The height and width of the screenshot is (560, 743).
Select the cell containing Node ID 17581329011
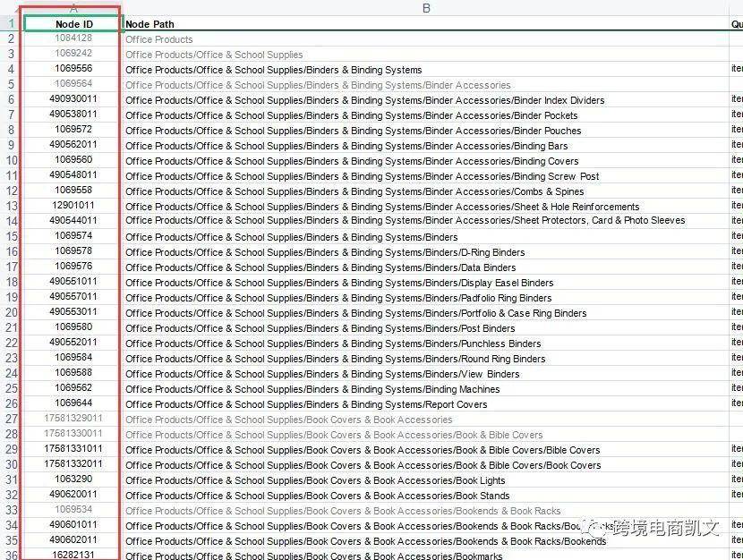click(73, 419)
